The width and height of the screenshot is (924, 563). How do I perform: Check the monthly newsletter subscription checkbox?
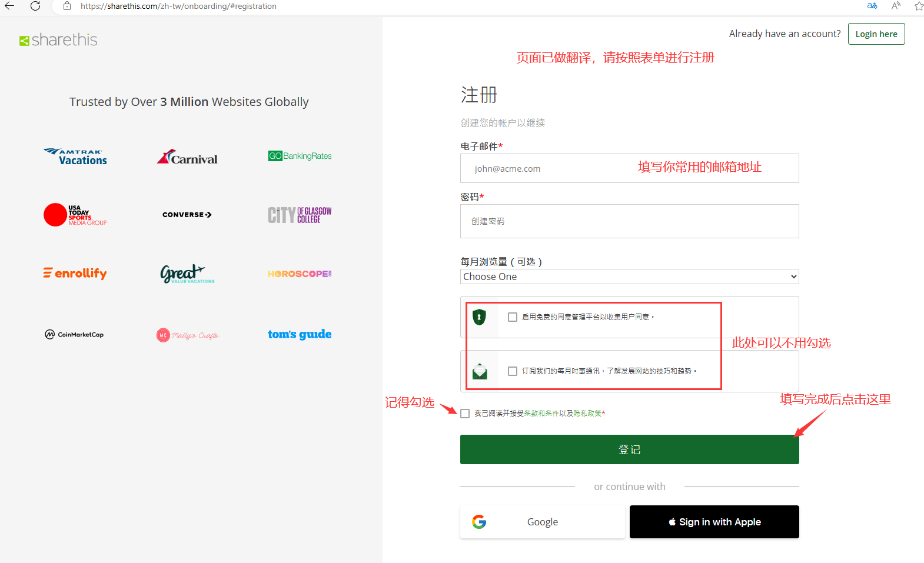513,371
